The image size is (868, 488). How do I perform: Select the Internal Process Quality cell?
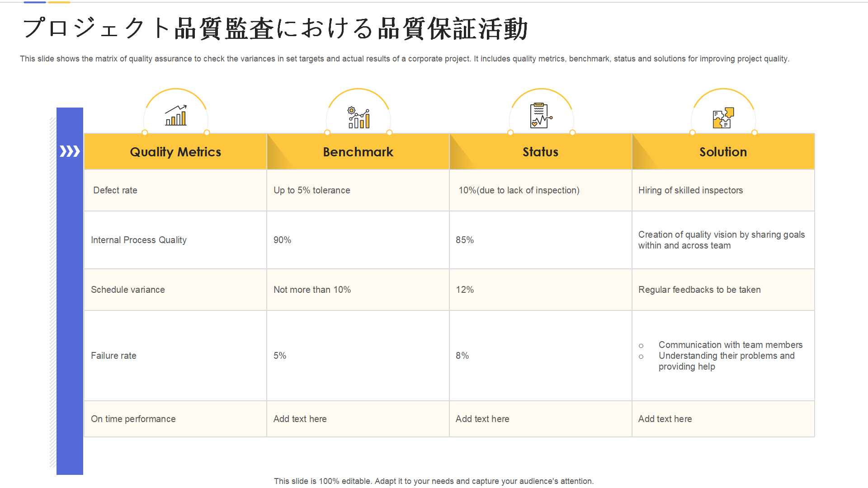(x=175, y=240)
